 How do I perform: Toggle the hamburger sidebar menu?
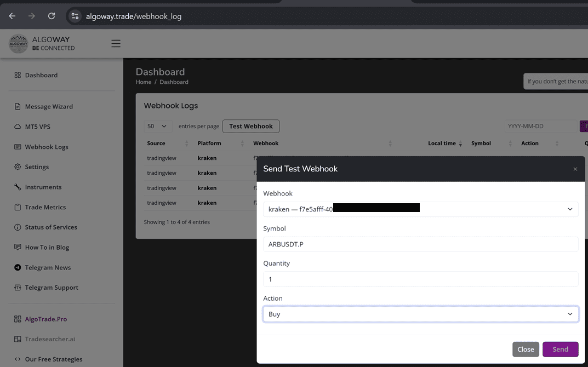click(x=116, y=43)
